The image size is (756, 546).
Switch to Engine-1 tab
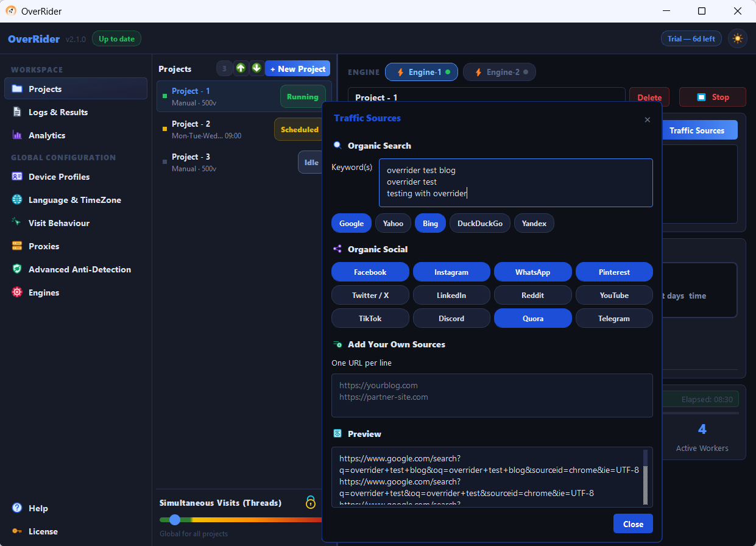422,72
